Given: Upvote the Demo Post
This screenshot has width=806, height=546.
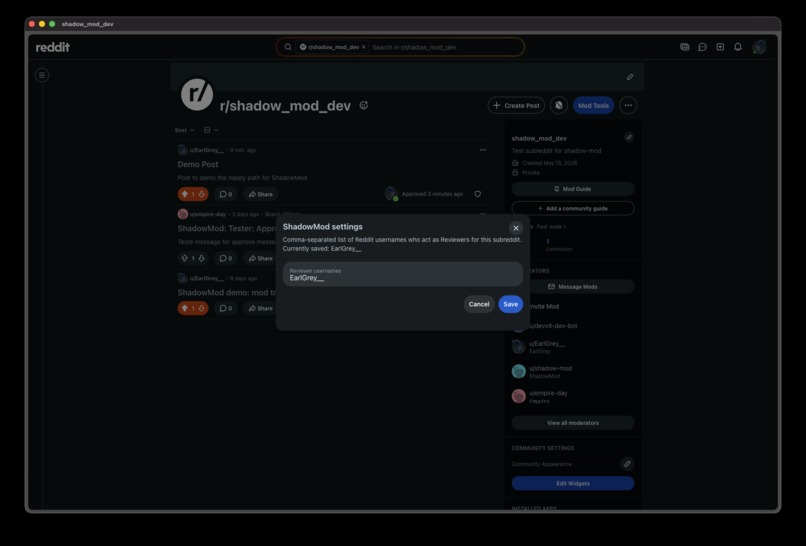Looking at the screenshot, I should tap(185, 194).
